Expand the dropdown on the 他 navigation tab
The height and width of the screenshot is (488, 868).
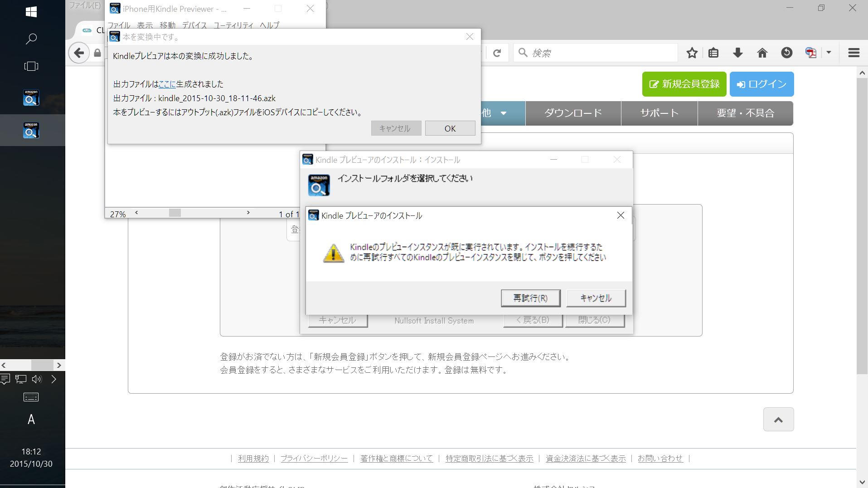coord(503,113)
